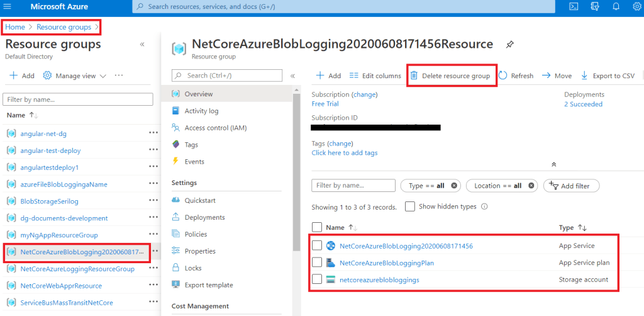Enable the Show hidden types checkbox
Viewport: 644px width, 316px height.
410,206
